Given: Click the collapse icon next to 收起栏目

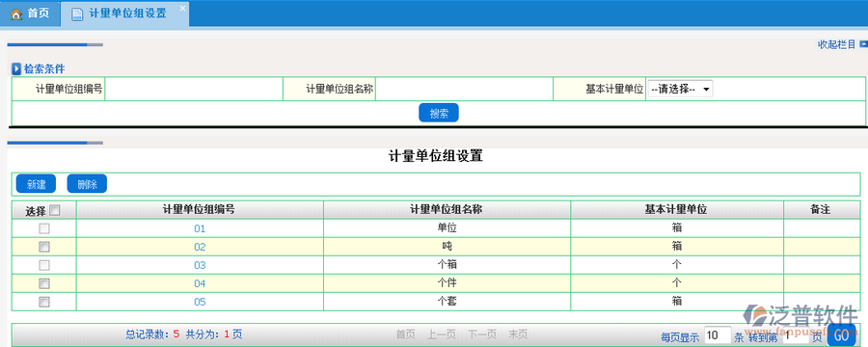Looking at the screenshot, I should [x=863, y=44].
